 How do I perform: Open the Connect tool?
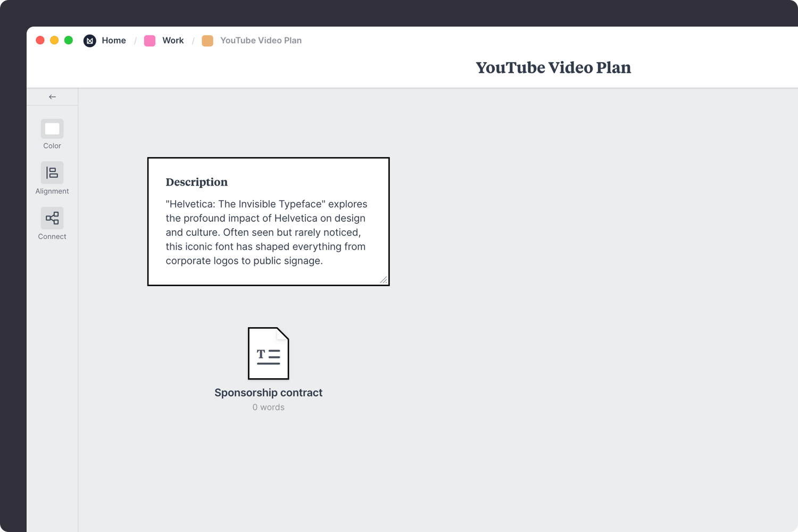[x=52, y=218]
